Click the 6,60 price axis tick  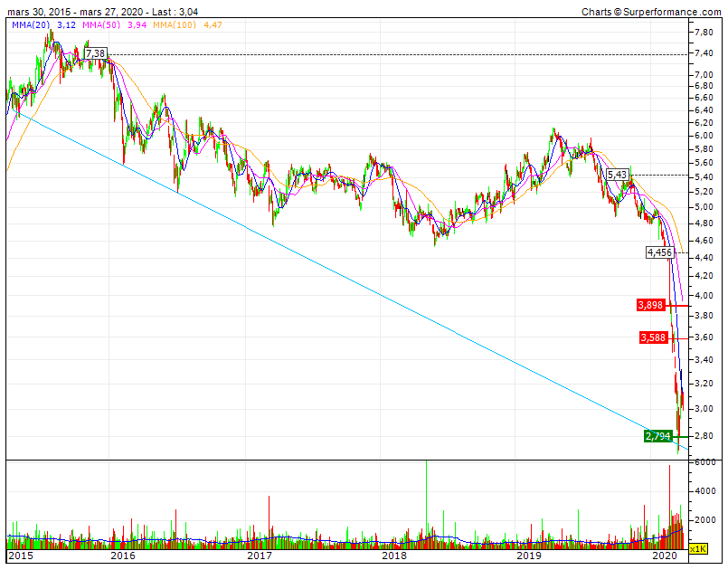[x=704, y=97]
